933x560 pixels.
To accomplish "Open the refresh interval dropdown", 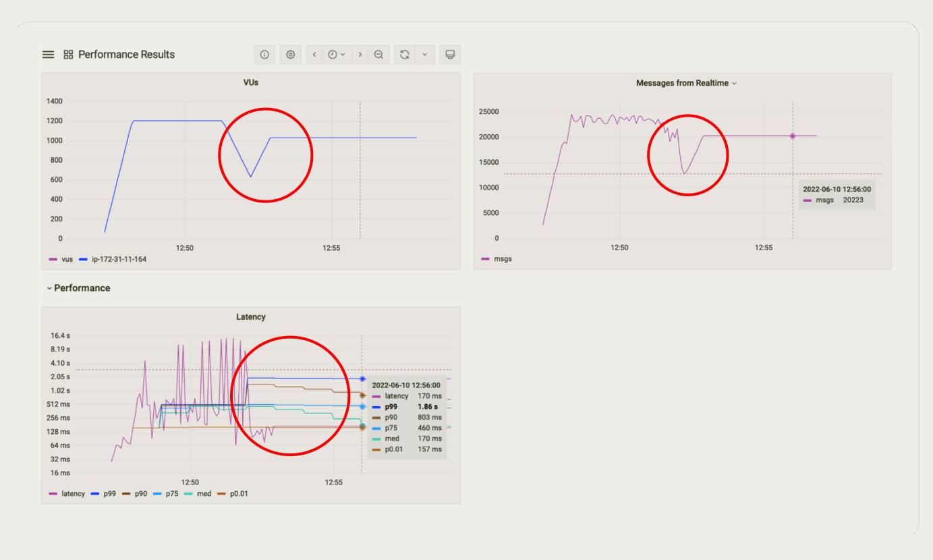I will [424, 55].
